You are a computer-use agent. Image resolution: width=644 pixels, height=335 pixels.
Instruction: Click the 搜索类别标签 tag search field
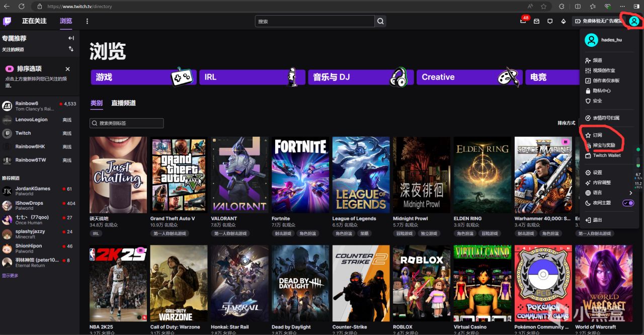point(126,123)
